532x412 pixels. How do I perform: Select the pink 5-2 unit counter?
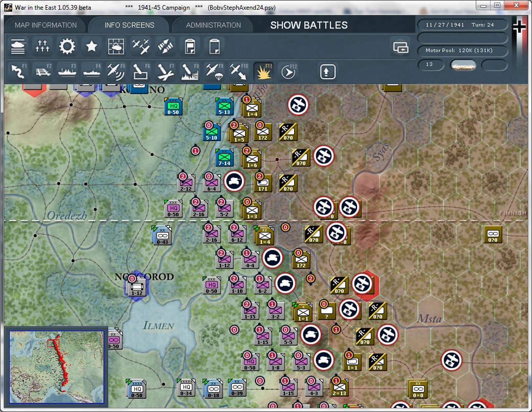[x=224, y=209]
